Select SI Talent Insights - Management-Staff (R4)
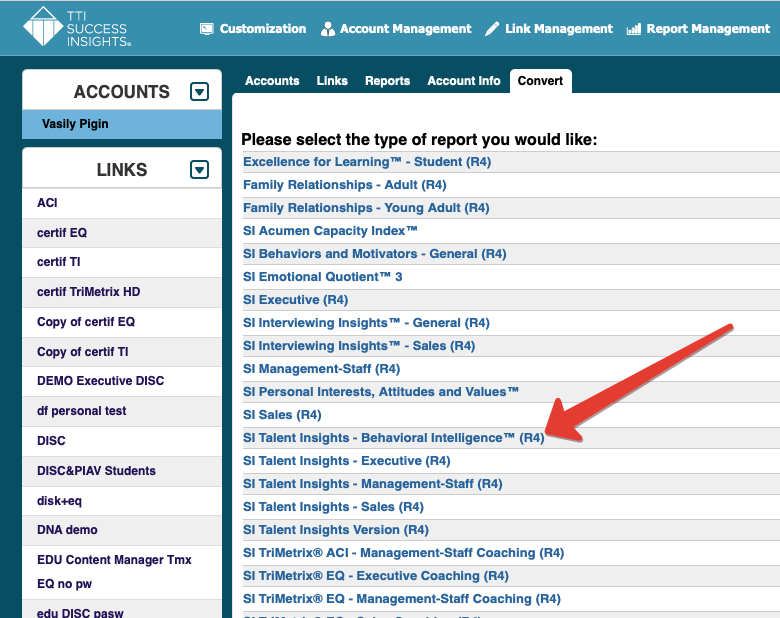This screenshot has height=618, width=780. (373, 484)
